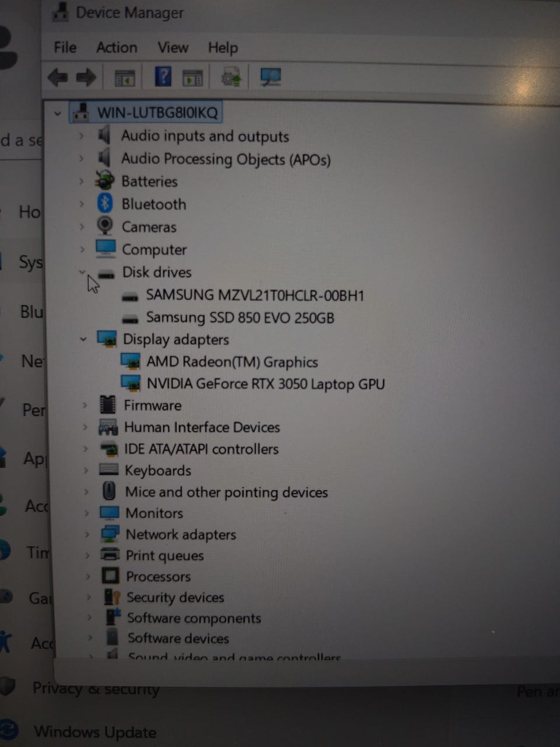The image size is (560, 747).
Task: Click the Audio Processing Objects speaker icon
Action: tap(104, 158)
